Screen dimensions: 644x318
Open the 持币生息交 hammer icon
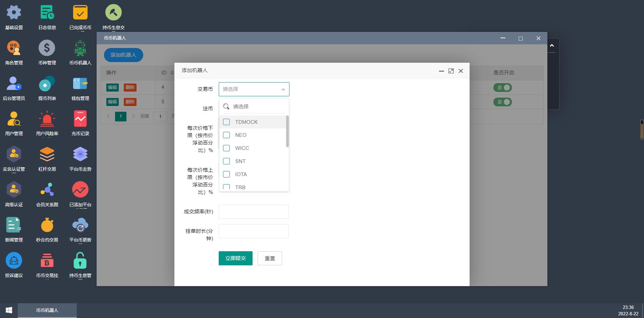click(x=113, y=13)
